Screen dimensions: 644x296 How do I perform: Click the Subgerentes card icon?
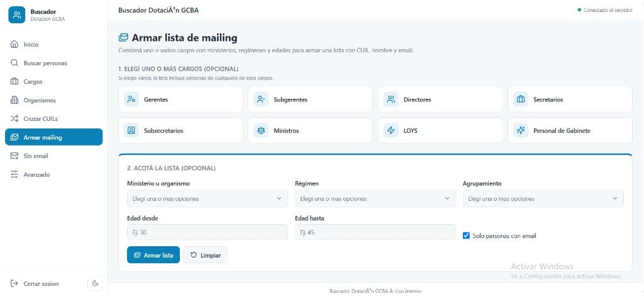click(261, 100)
